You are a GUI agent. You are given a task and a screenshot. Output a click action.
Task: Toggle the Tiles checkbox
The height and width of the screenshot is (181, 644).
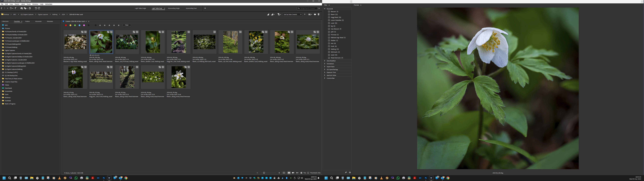click(301, 173)
